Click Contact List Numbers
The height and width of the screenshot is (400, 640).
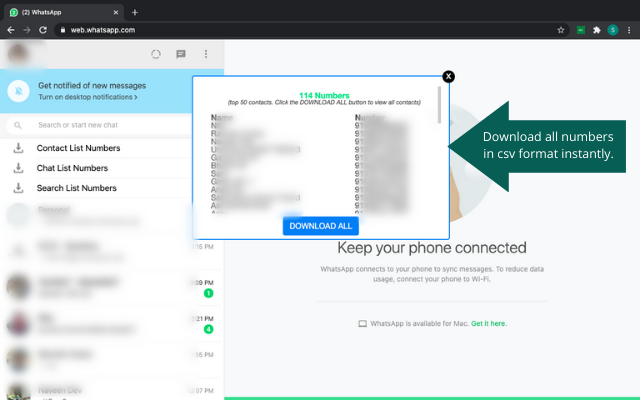pyautogui.click(x=78, y=148)
